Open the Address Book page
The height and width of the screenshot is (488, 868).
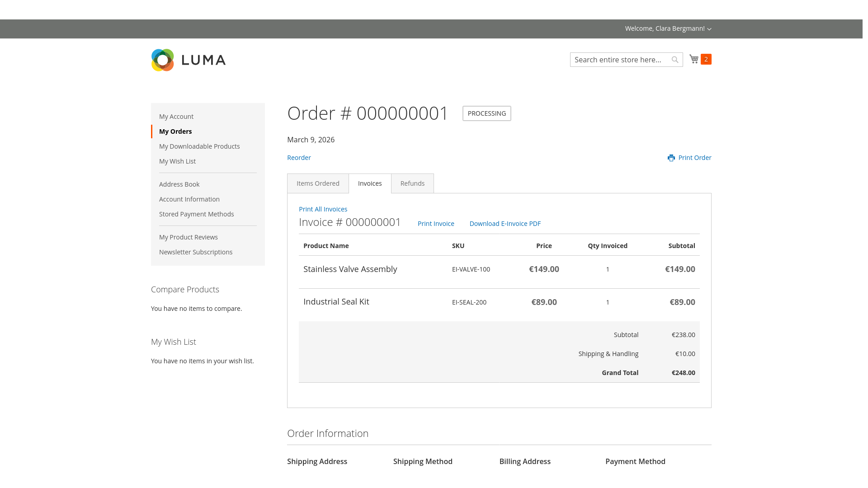pos(179,184)
